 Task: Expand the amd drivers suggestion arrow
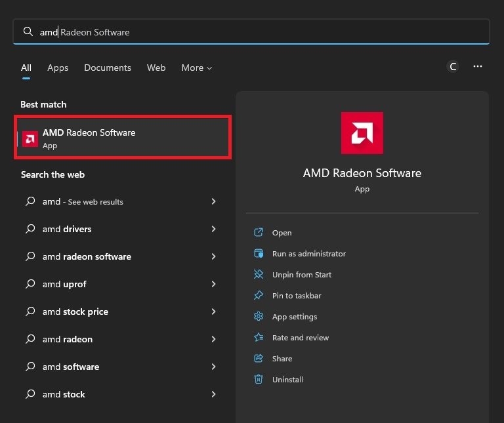(213, 229)
